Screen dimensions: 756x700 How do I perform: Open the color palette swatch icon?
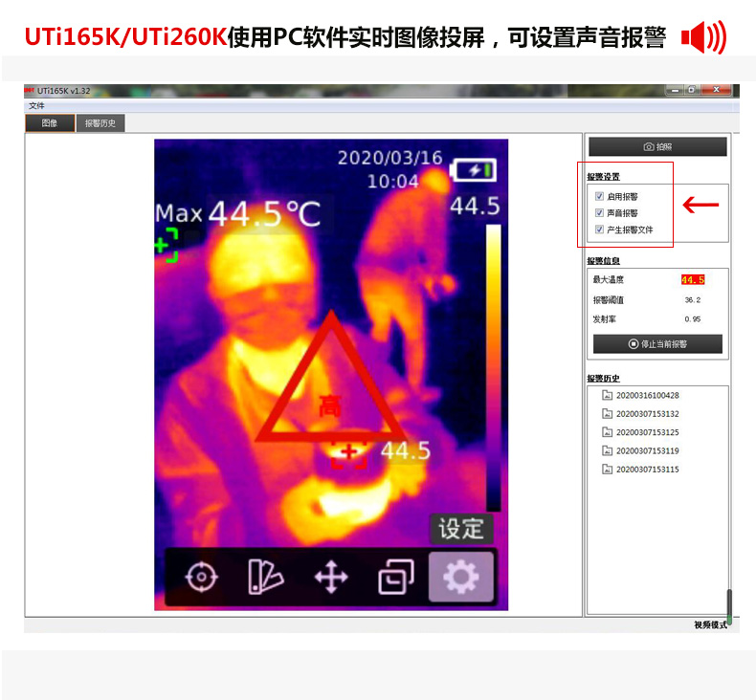point(265,577)
